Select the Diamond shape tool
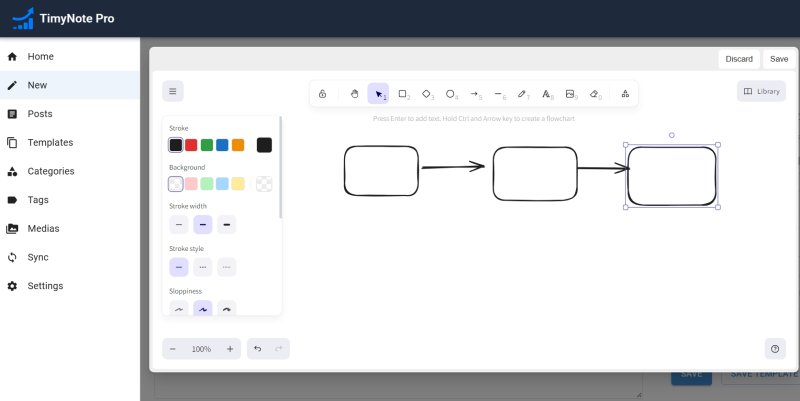800x401 pixels. (427, 94)
